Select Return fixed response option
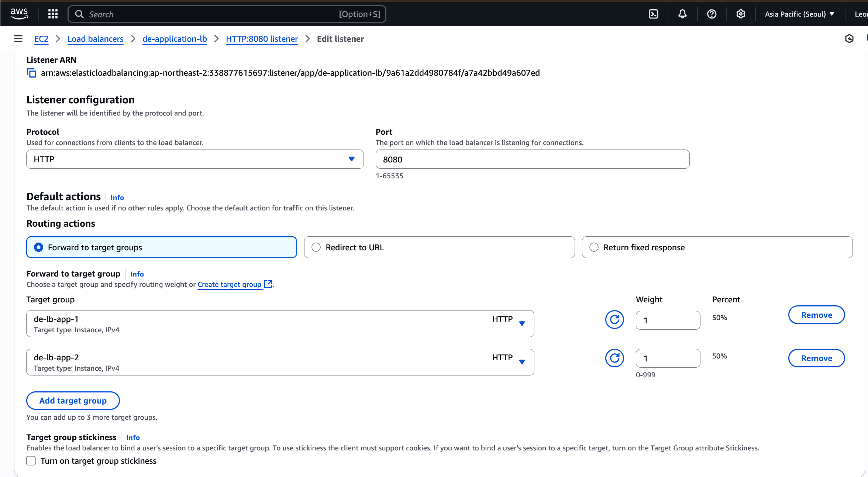The width and height of the screenshot is (868, 477). pyautogui.click(x=594, y=247)
